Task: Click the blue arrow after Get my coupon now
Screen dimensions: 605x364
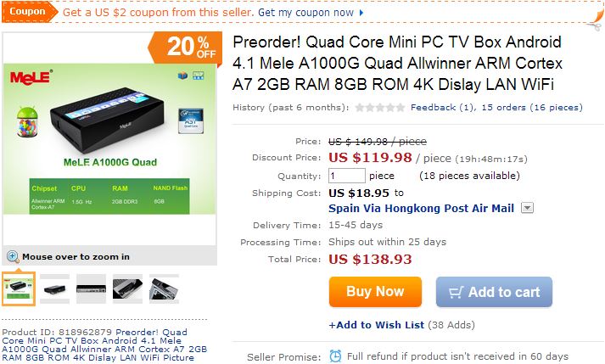Action: click(x=362, y=13)
